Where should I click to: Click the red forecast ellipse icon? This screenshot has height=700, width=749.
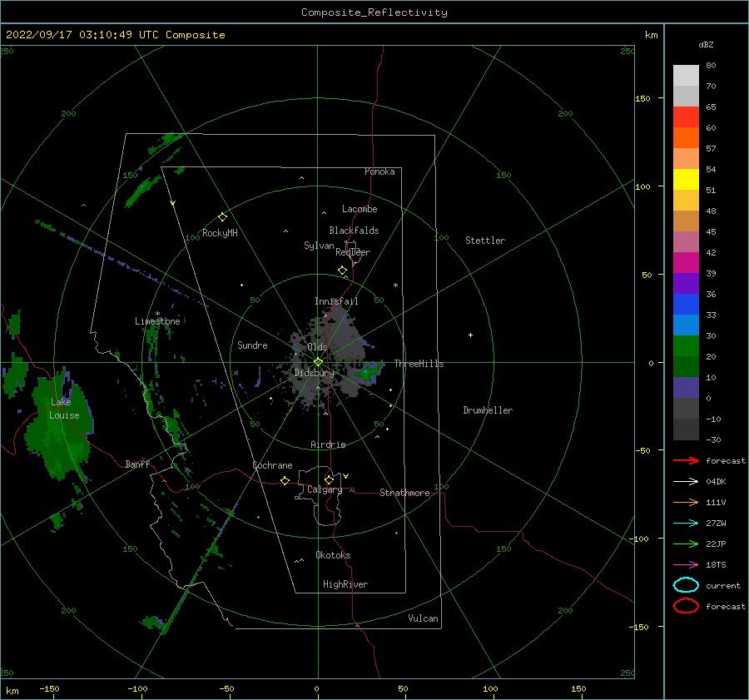click(x=686, y=606)
